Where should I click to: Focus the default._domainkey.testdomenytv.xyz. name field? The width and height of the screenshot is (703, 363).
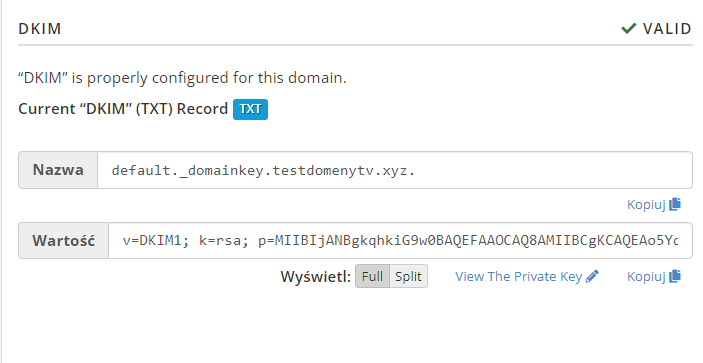pos(395,170)
